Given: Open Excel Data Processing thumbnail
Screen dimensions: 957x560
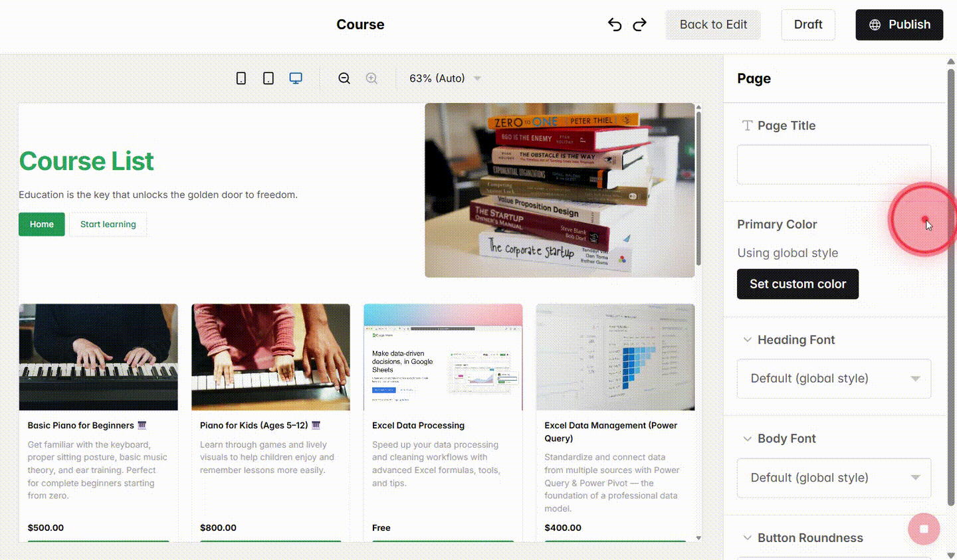Looking at the screenshot, I should coord(443,357).
